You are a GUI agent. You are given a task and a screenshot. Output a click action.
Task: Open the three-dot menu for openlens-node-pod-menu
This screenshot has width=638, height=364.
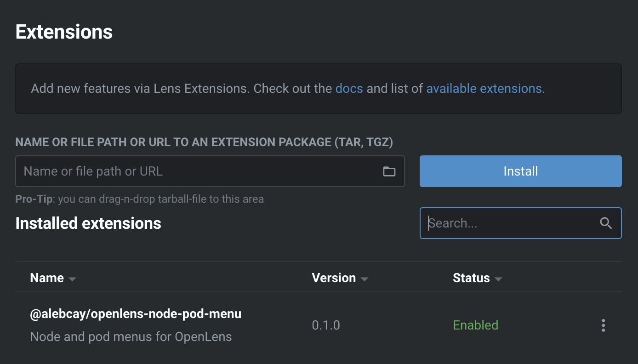(603, 325)
